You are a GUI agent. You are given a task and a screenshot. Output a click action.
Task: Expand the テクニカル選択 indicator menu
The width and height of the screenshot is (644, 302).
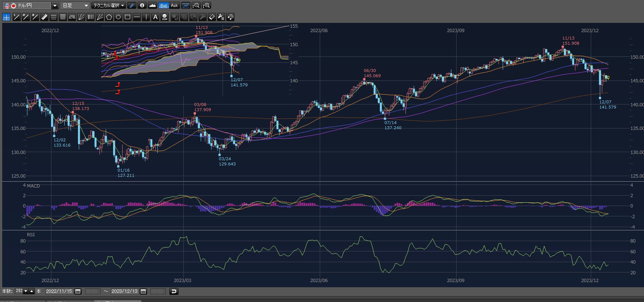click(109, 6)
